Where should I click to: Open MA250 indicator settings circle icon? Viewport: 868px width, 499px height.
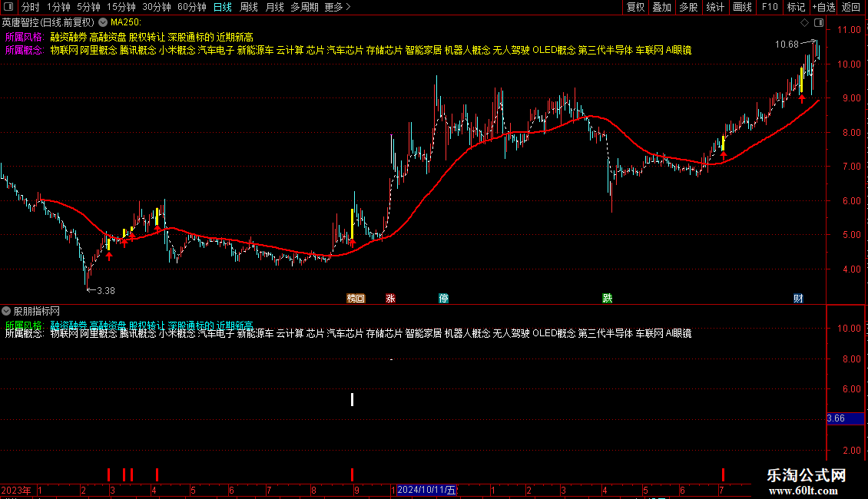coord(103,22)
